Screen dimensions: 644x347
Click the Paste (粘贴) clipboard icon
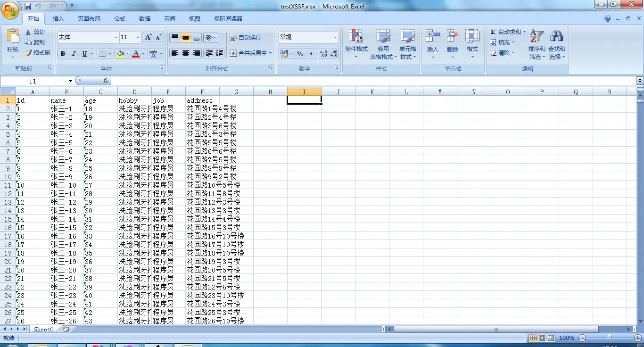pyautogui.click(x=13, y=36)
